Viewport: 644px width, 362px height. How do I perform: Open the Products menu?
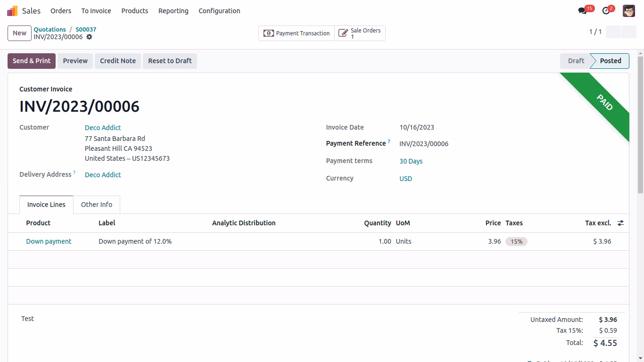click(135, 11)
